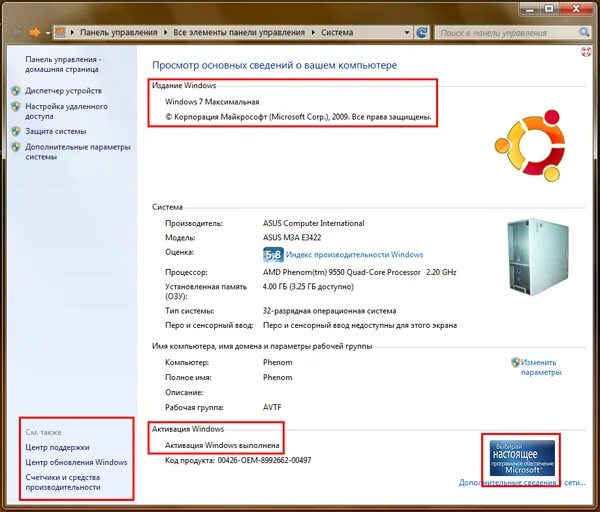Open Дополнительные сведения в сети link
Viewport: 600px width, 512px height.
(x=522, y=483)
